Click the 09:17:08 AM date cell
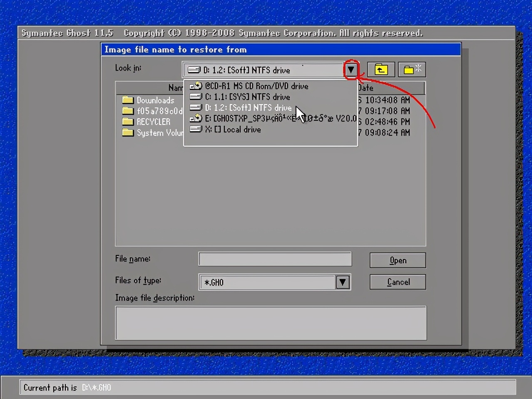 387,111
